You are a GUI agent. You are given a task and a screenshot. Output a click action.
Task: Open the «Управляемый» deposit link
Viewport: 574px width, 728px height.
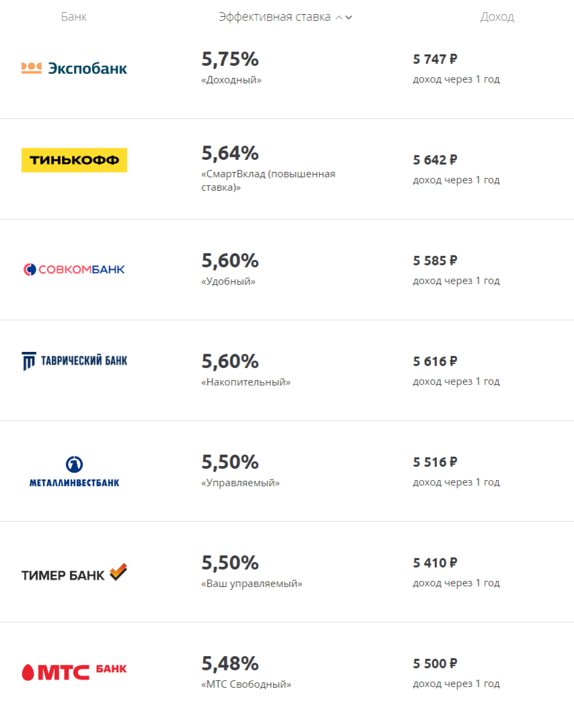(241, 483)
